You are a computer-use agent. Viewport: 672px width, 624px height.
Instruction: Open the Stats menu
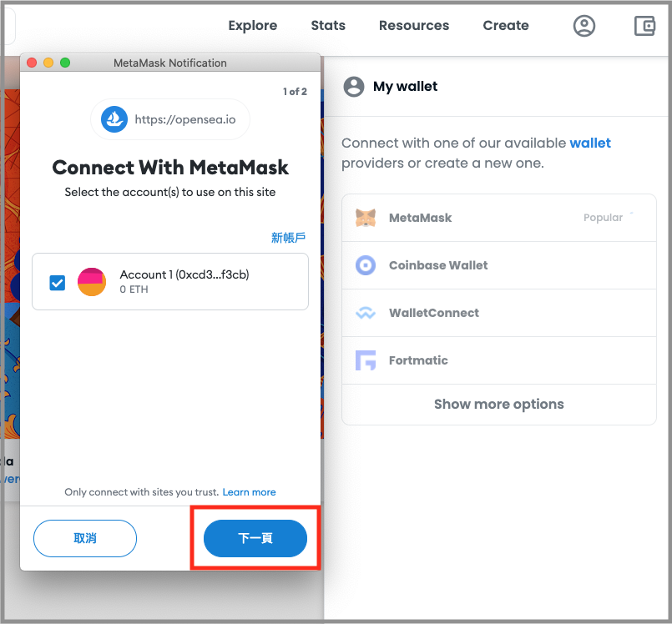[x=328, y=26]
